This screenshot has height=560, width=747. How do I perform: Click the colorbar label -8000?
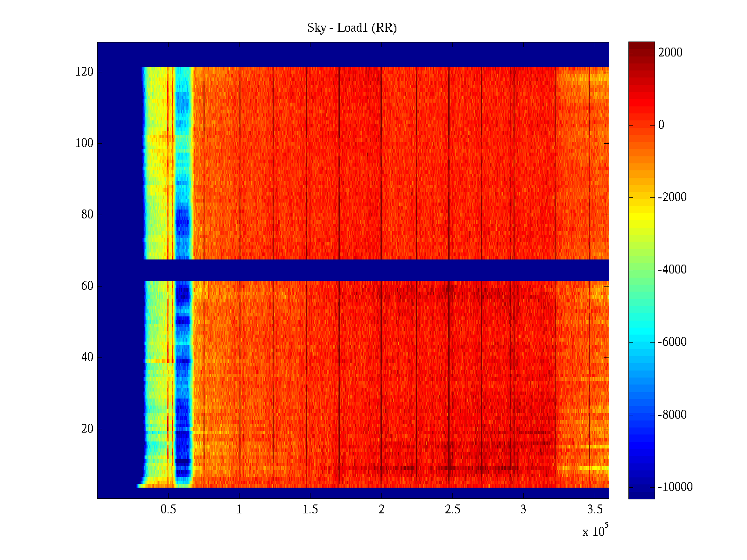(672, 415)
